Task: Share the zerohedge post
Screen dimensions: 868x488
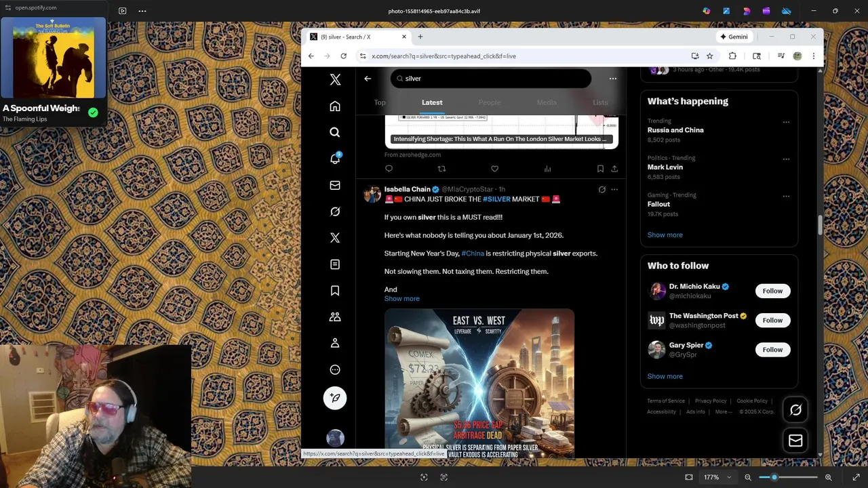Action: 614,169
